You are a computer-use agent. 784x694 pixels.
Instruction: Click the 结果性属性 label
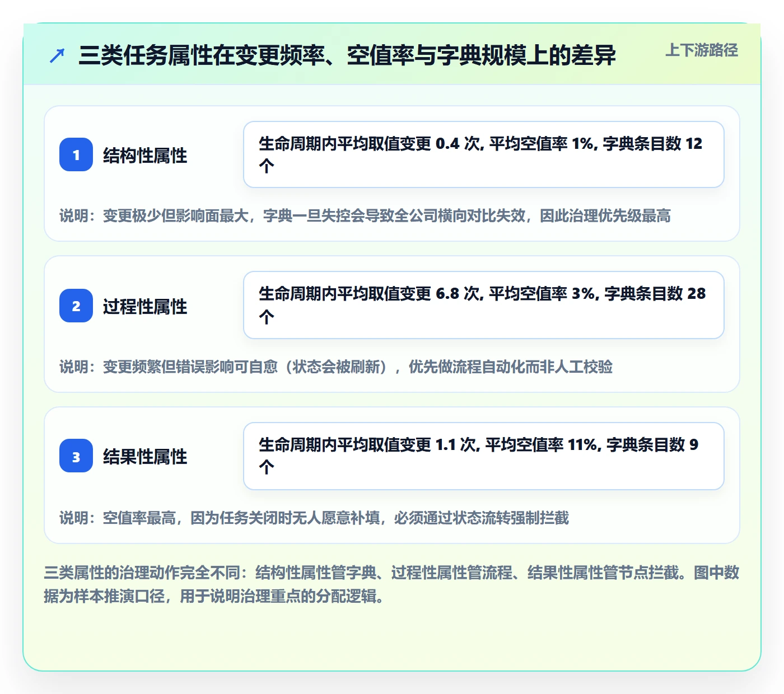click(145, 457)
